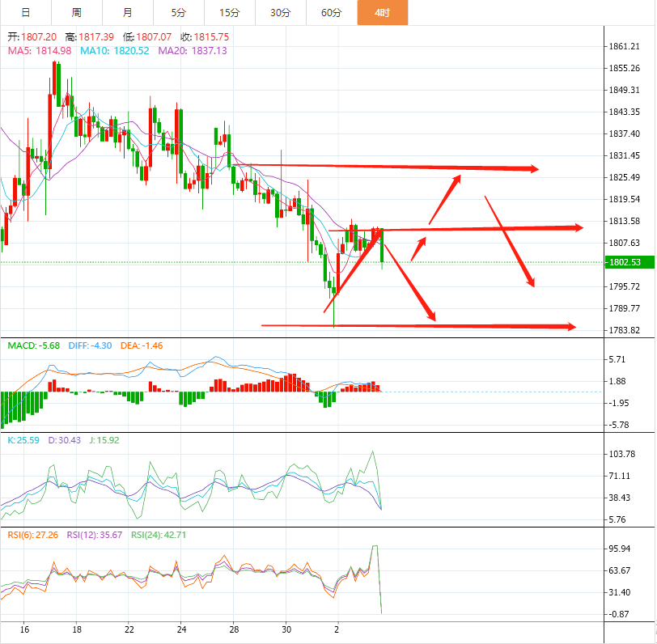Click the DIFF: -4.30 label
This screenshot has width=657, height=644.
tap(90, 345)
